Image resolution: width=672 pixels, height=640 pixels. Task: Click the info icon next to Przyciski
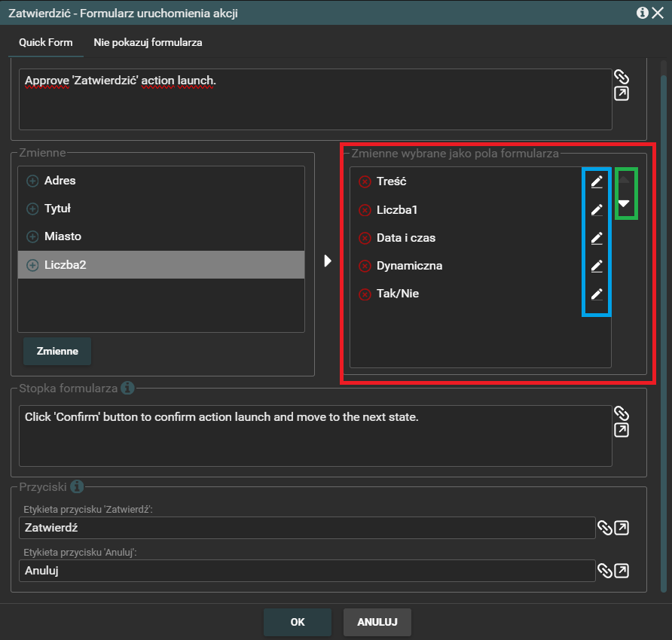click(76, 486)
